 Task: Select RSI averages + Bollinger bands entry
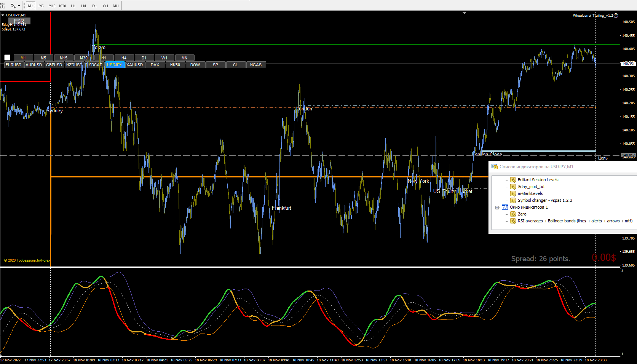tap(575, 221)
